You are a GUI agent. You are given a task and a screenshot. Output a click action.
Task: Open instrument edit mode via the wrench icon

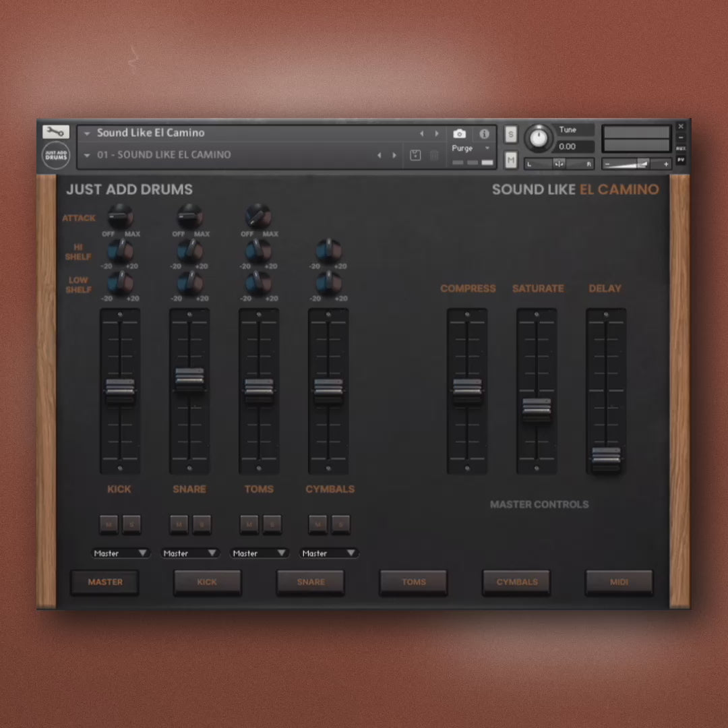tap(56, 132)
